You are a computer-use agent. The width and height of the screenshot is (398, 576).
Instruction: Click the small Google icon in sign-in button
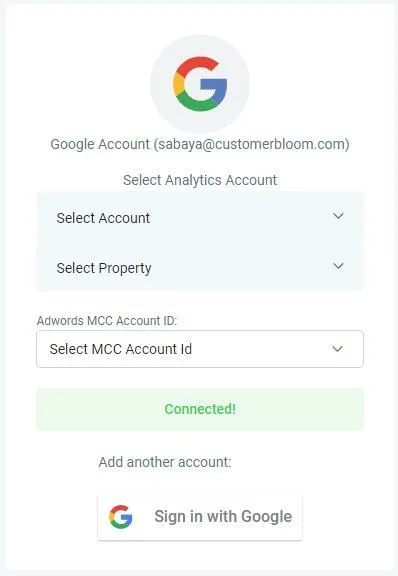coord(121,516)
